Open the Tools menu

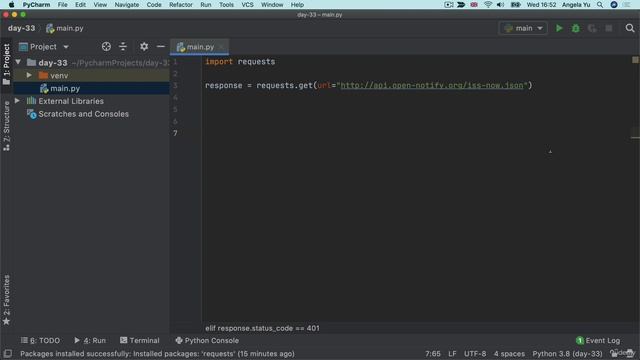click(226, 4)
